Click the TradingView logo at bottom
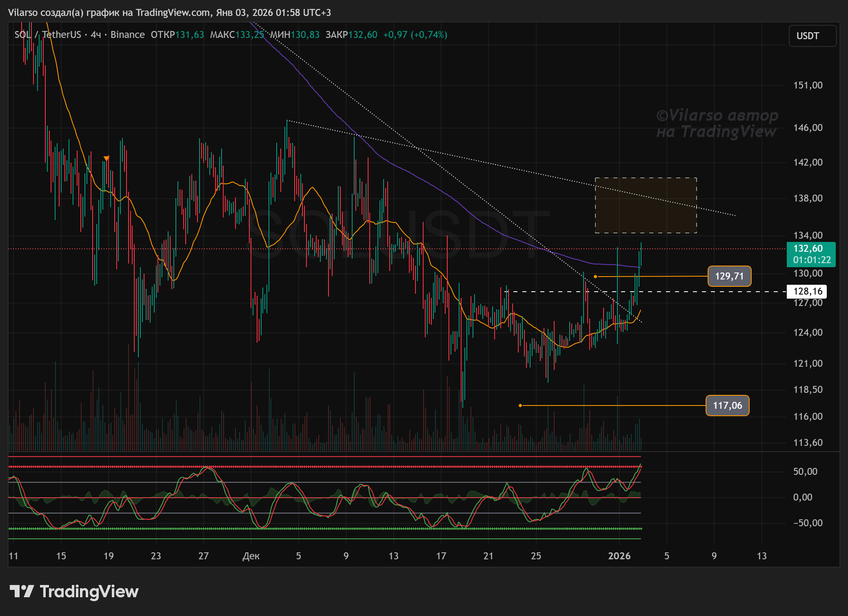The image size is (848, 616). tap(74, 591)
